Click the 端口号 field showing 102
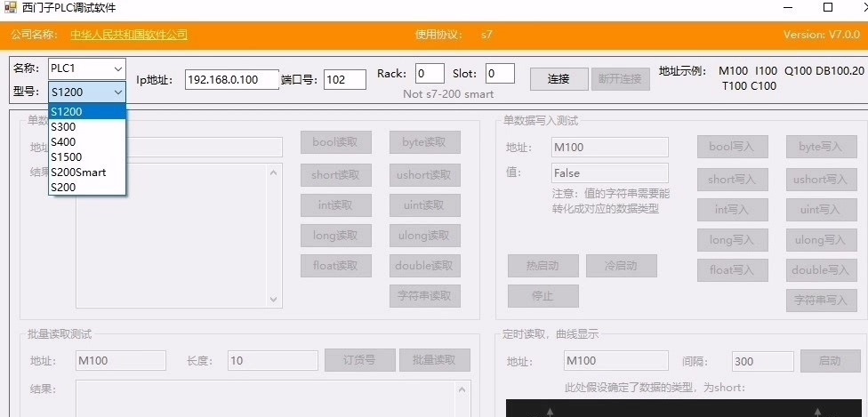 (345, 80)
